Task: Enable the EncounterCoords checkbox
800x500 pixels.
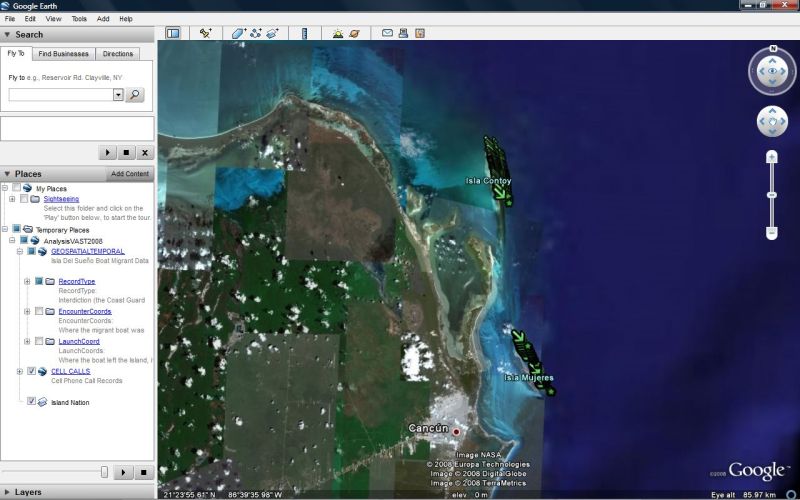Action: (x=39, y=312)
